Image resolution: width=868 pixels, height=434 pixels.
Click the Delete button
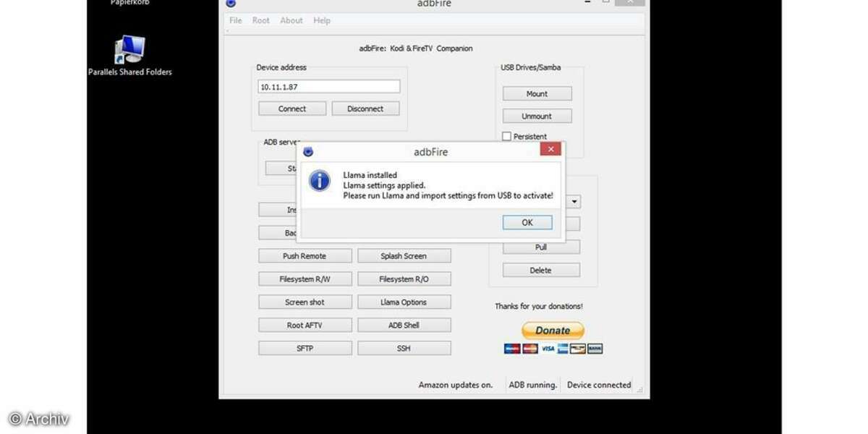click(541, 271)
